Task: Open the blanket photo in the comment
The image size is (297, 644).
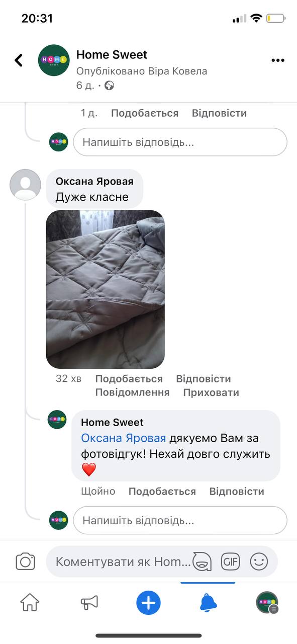Action: [105, 289]
